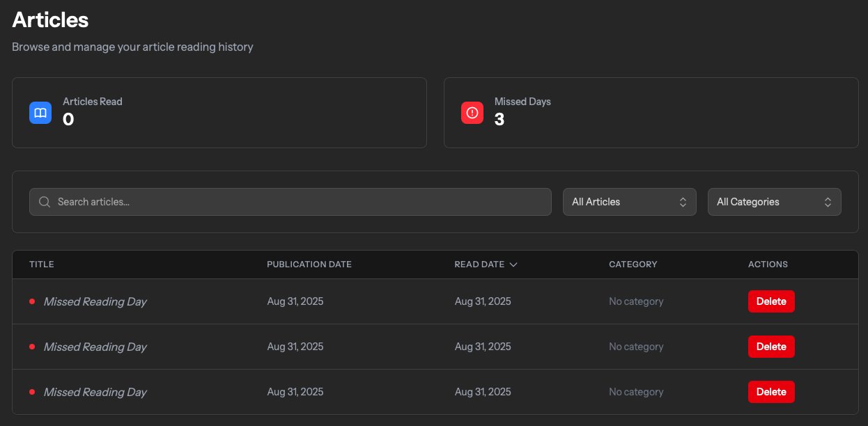Click the red dot on the first row
868x426 pixels.
32,301
